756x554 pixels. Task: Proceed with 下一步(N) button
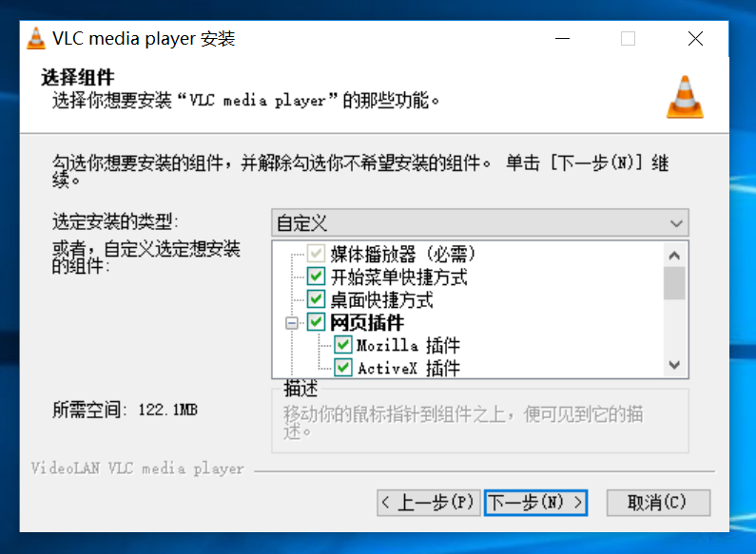535,503
